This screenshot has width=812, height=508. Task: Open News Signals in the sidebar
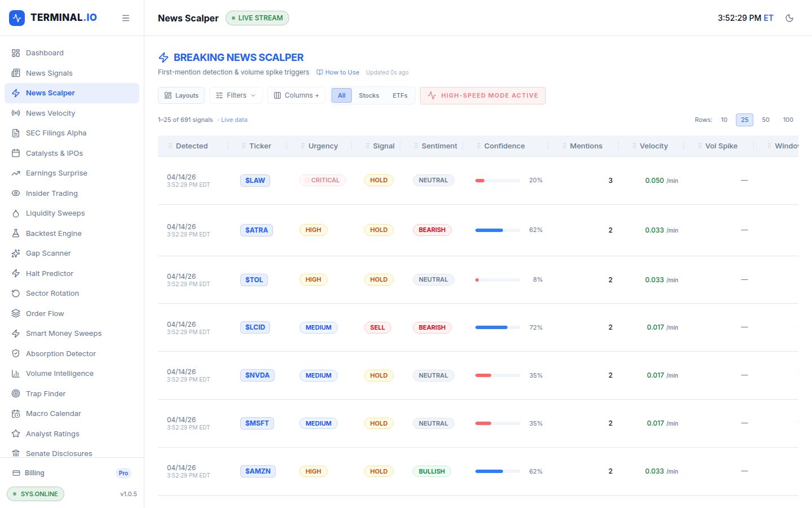tap(72, 73)
